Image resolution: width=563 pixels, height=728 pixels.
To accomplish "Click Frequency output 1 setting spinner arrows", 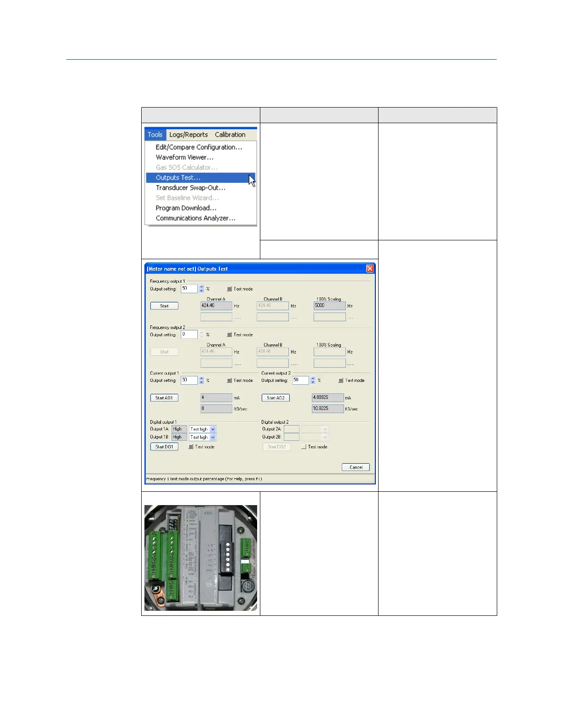I will (x=201, y=289).
